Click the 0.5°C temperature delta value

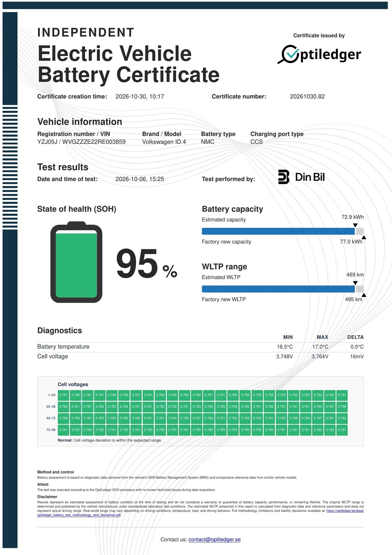pos(357,347)
